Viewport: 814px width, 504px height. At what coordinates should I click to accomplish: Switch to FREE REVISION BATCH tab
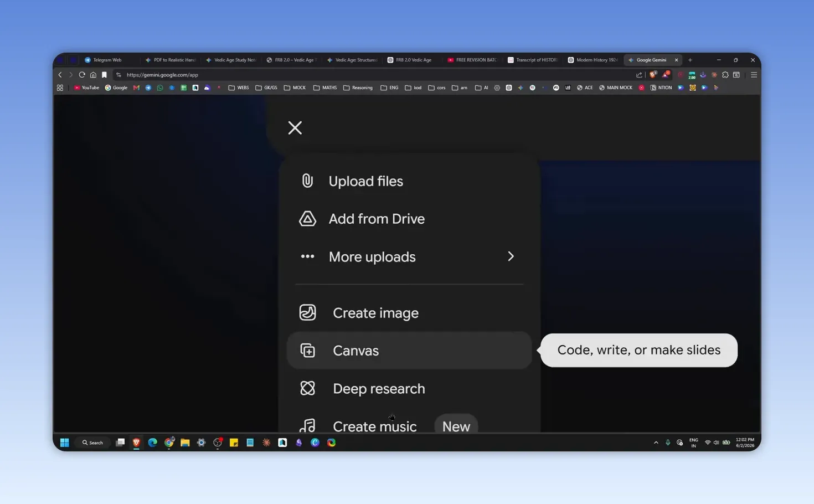(x=472, y=60)
